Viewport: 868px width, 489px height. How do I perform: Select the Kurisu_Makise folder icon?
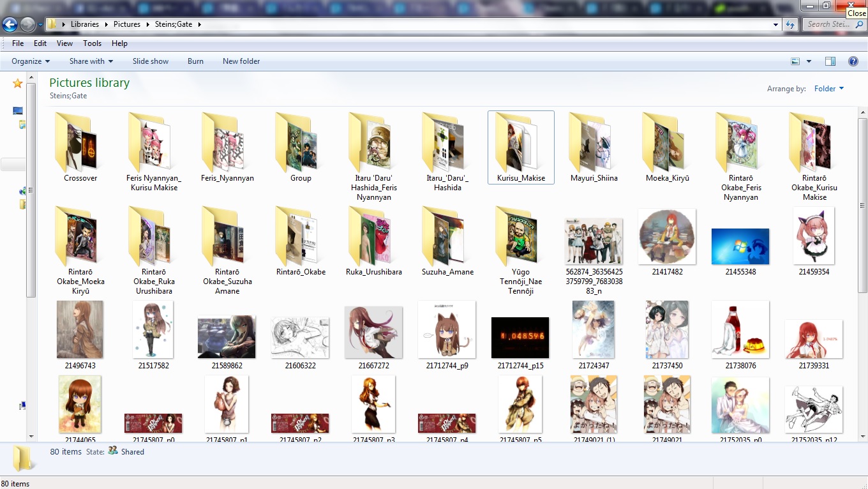(x=516, y=142)
